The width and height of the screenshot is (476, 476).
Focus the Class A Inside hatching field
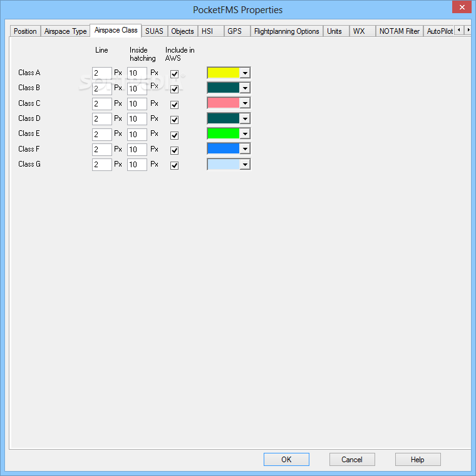click(137, 73)
